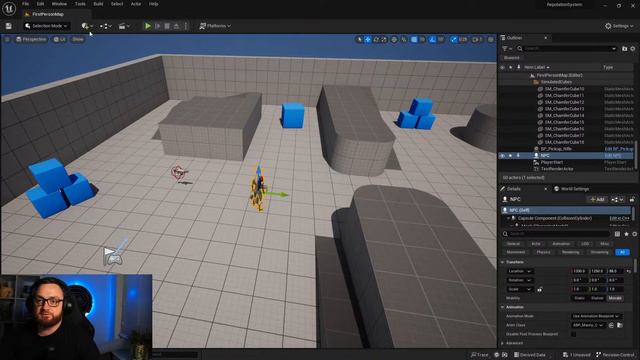Image resolution: width=640 pixels, height=360 pixels.
Task: Click the skip frame advance button
Action: click(158, 26)
